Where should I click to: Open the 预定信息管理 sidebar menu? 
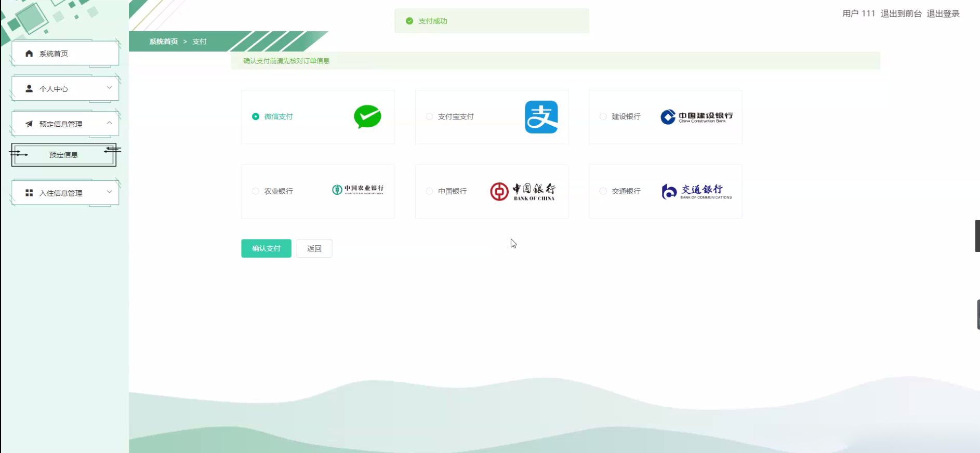[65, 124]
